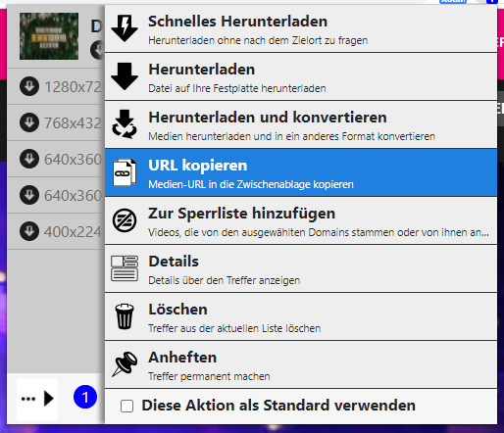Choose 'Herunterladen und konvertieren' option
Screen dimensions: 504x433
(x=301, y=124)
